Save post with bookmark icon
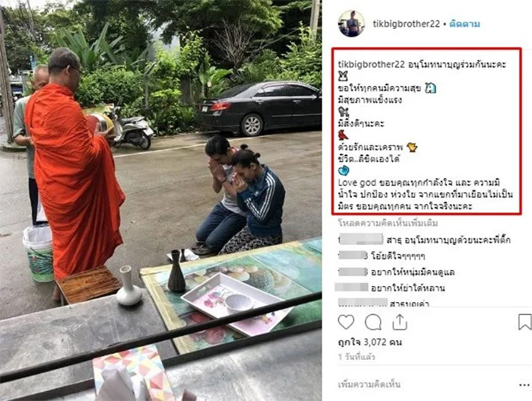The height and width of the screenshot is (401, 532). [x=524, y=322]
